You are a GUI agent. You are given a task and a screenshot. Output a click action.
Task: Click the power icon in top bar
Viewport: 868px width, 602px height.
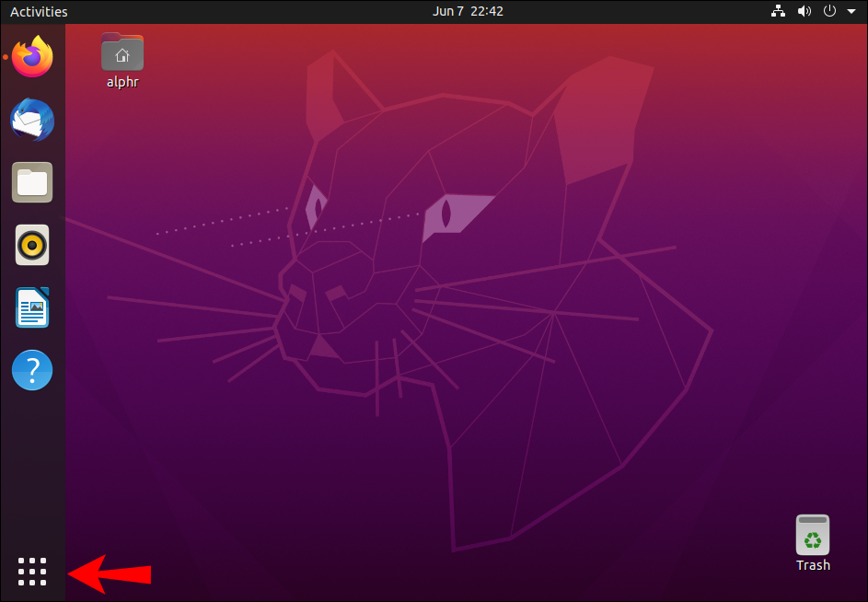(829, 11)
